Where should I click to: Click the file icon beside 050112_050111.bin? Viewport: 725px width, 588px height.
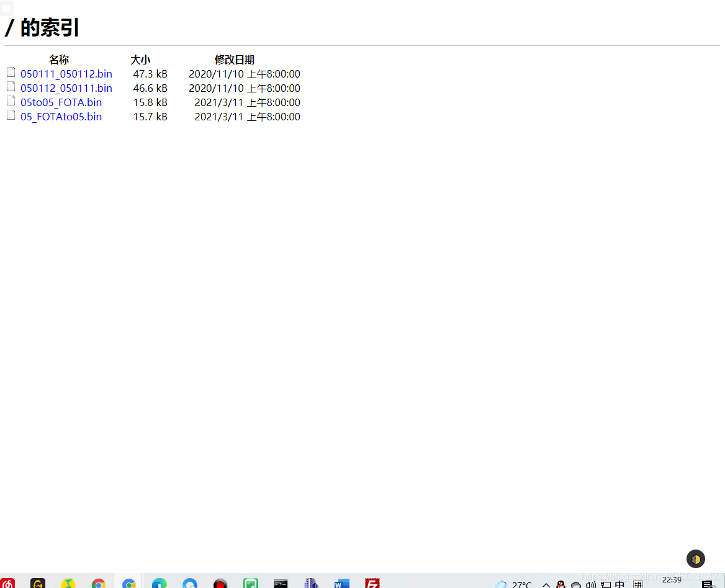(11, 86)
